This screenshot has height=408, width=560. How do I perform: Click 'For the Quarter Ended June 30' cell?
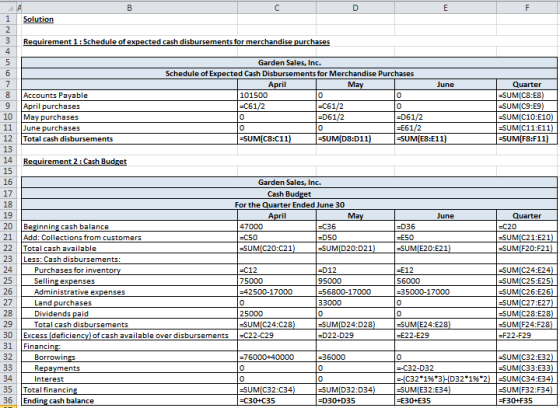click(x=289, y=205)
